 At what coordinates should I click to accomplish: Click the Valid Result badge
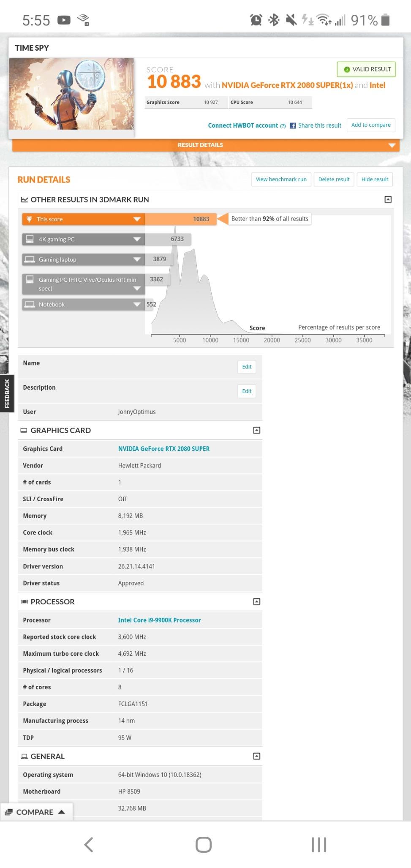[366, 69]
